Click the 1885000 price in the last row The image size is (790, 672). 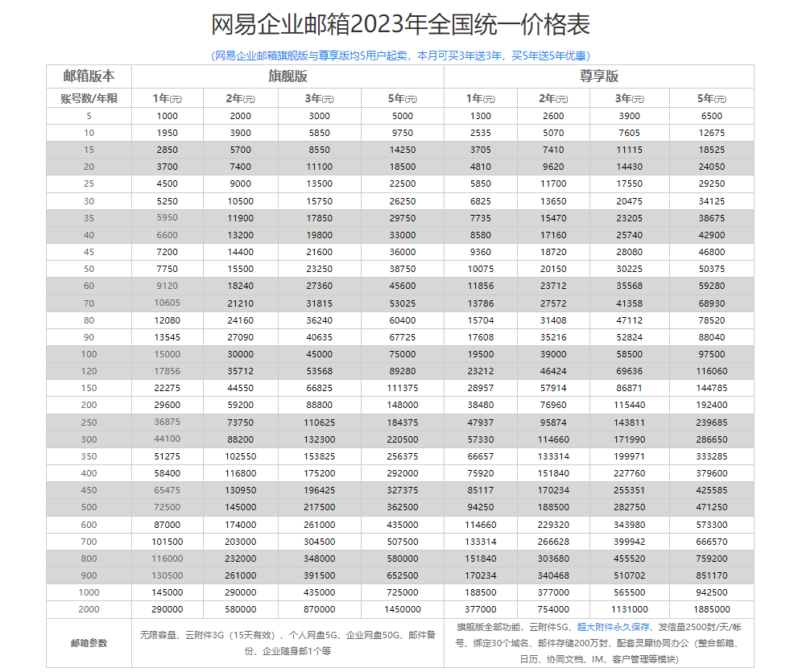(x=711, y=609)
